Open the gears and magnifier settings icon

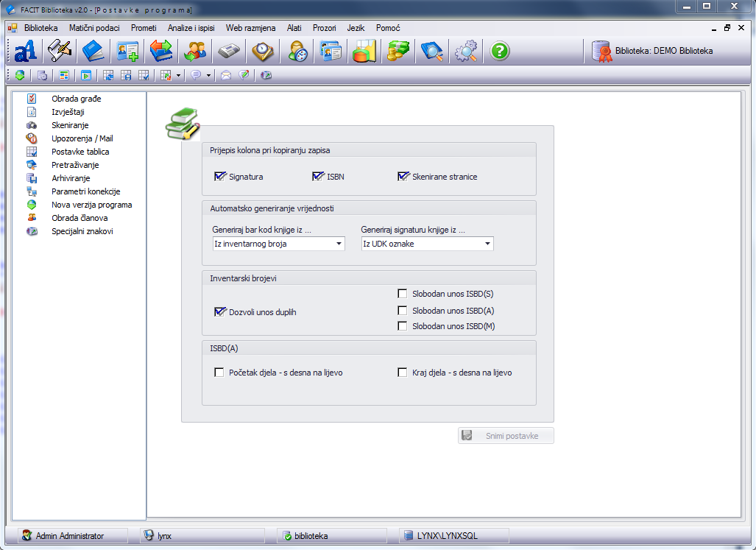466,52
